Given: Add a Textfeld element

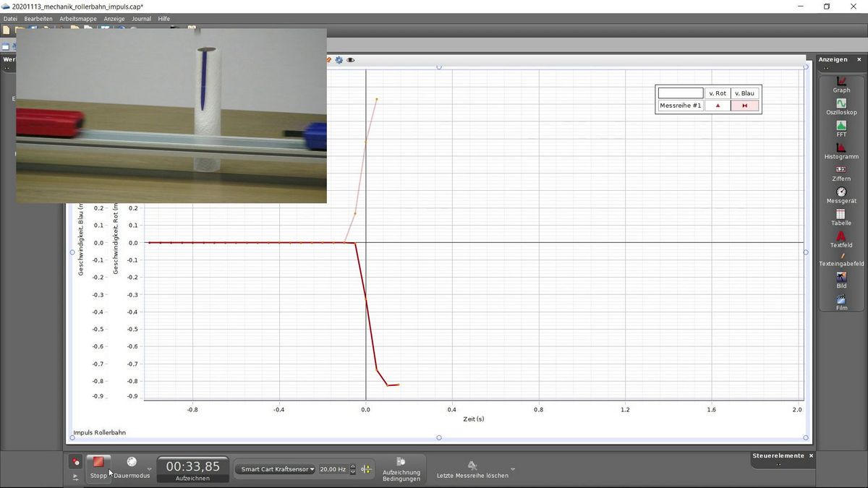Looking at the screenshot, I should (x=841, y=239).
